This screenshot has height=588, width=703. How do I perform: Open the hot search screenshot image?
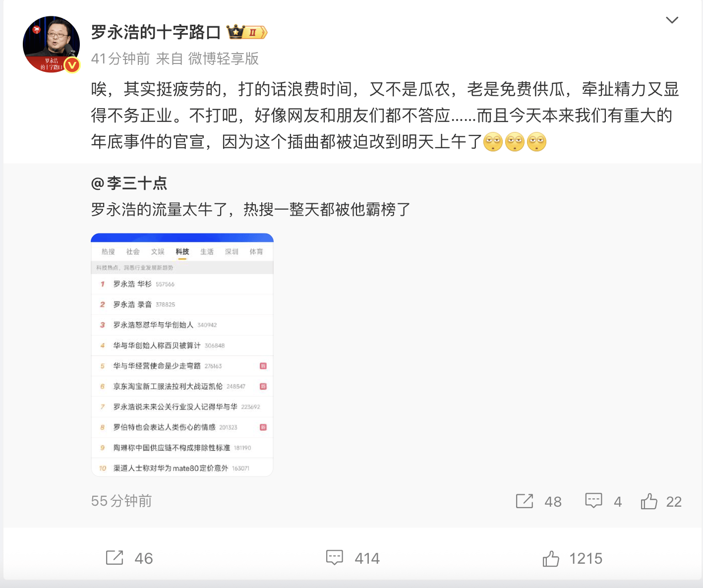point(182,355)
